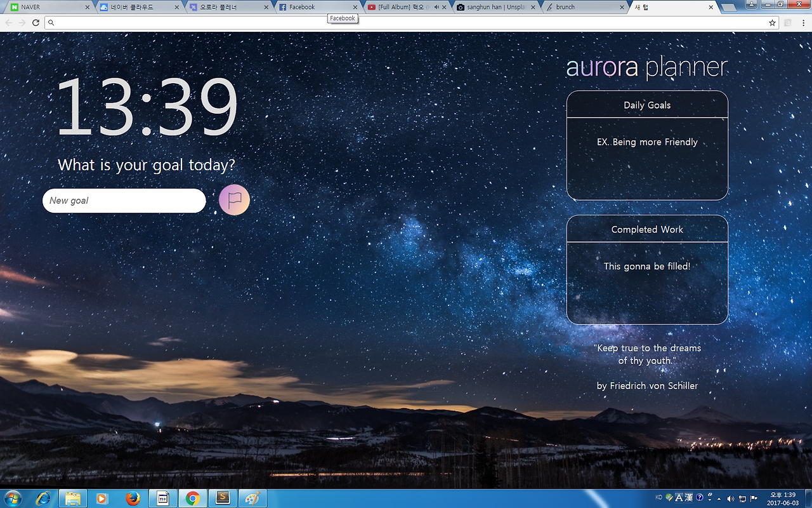
Task: Focus the New goal input field
Action: coord(124,201)
